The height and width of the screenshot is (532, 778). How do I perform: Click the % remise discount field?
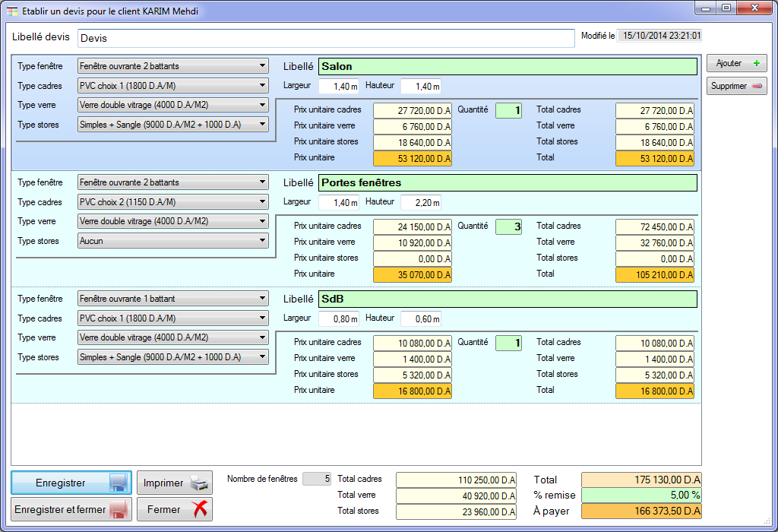[641, 495]
